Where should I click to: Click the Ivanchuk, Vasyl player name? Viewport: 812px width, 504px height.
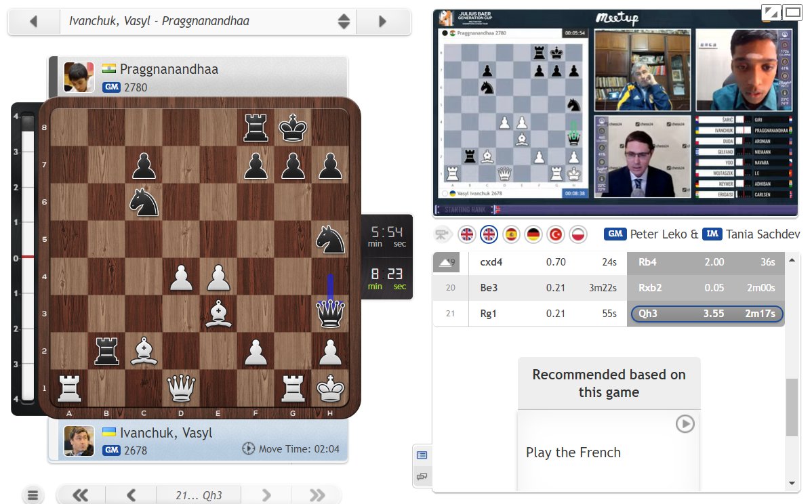tap(166, 433)
